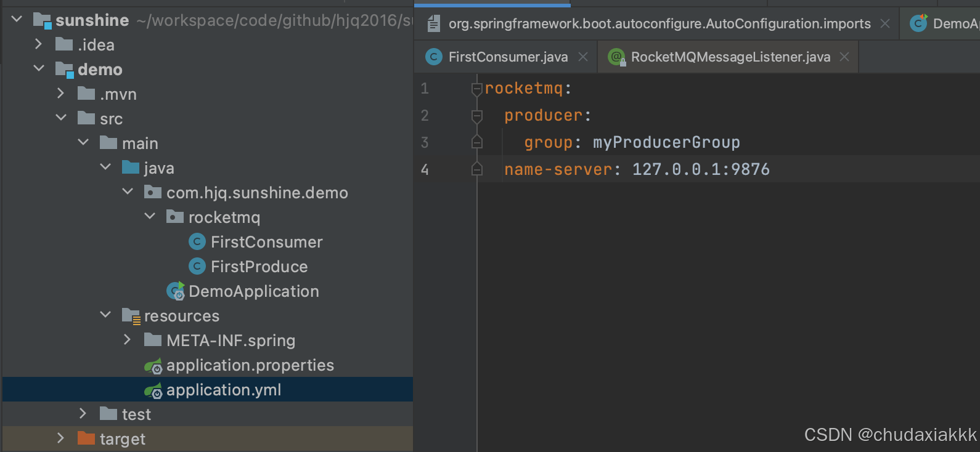Click the application.properties Spring file icon
The height and width of the screenshot is (452, 980).
[153, 366]
